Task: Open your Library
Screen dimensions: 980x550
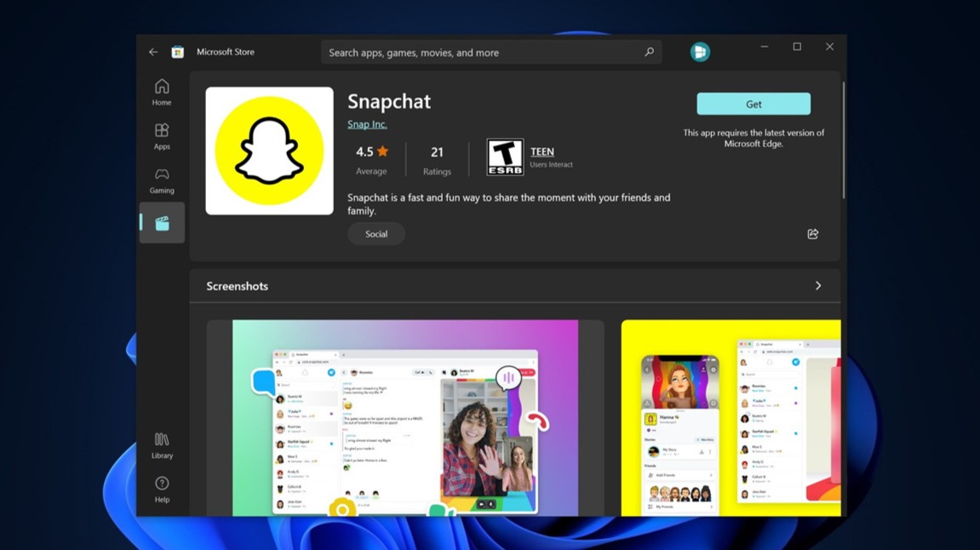Action: tap(161, 447)
